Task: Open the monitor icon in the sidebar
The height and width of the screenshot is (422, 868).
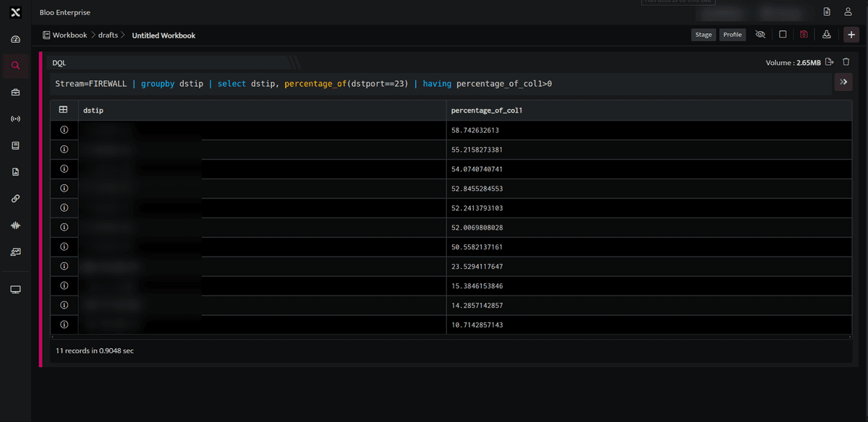Action: 15,290
